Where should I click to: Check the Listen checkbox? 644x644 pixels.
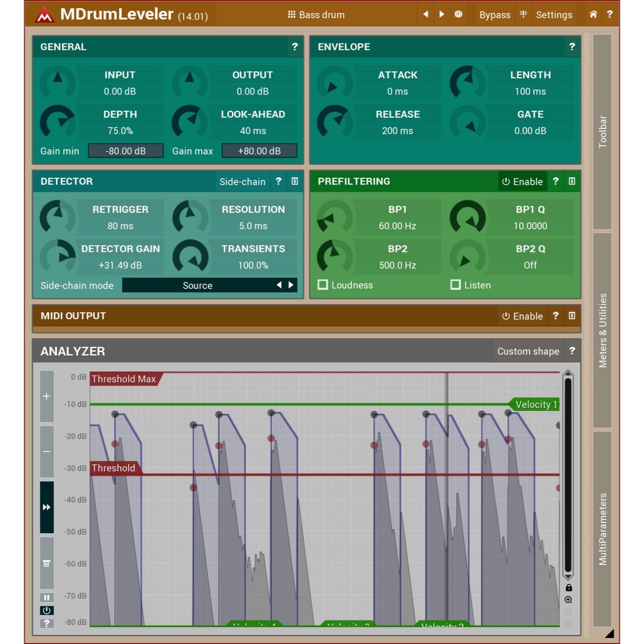pos(456,285)
